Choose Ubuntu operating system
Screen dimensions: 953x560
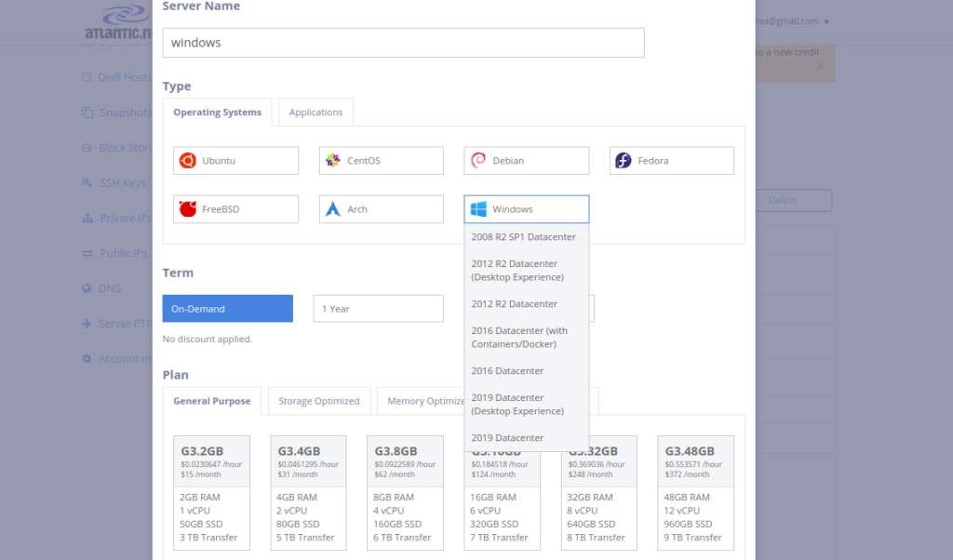point(235,160)
